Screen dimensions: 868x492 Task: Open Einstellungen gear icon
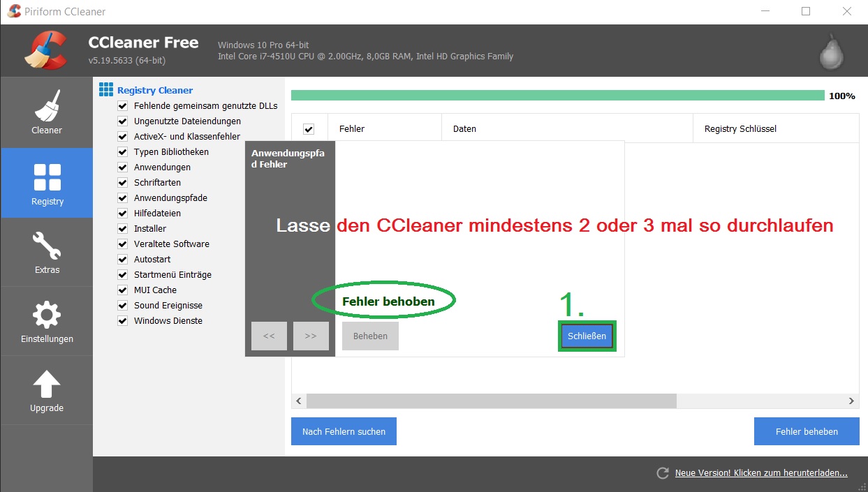tap(47, 315)
